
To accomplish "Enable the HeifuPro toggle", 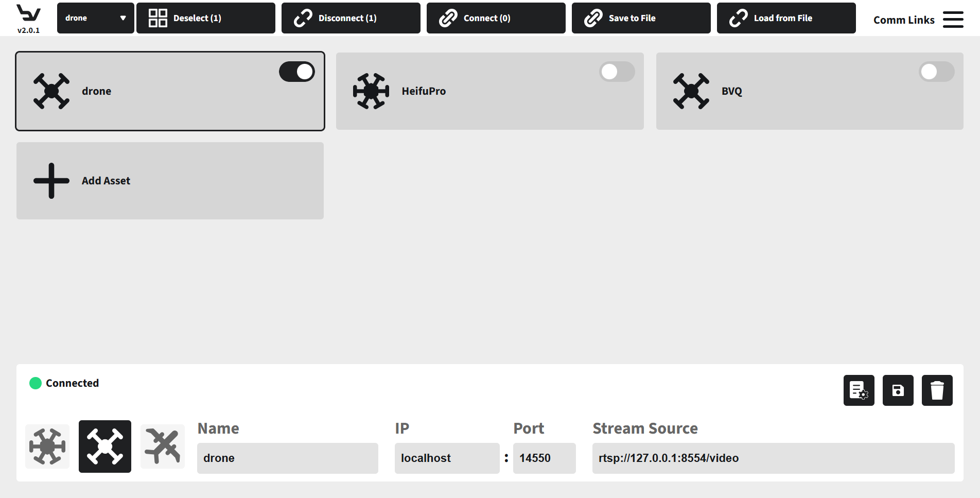I will point(617,72).
